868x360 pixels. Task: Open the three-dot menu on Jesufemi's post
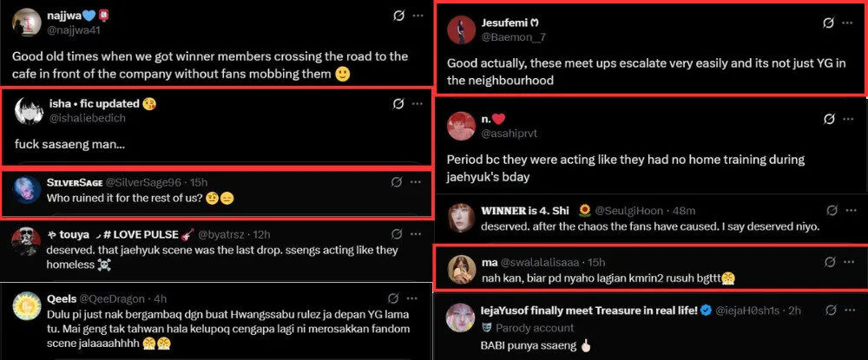click(848, 23)
